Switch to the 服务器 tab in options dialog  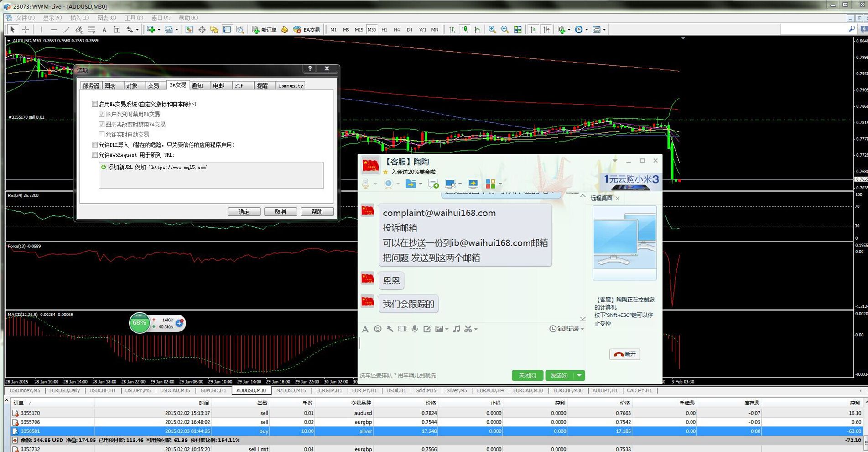pyautogui.click(x=91, y=86)
